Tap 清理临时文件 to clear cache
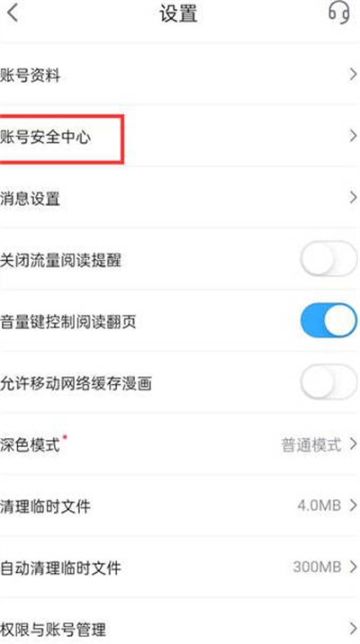Viewport: 360px width, 644px height. [x=45, y=506]
